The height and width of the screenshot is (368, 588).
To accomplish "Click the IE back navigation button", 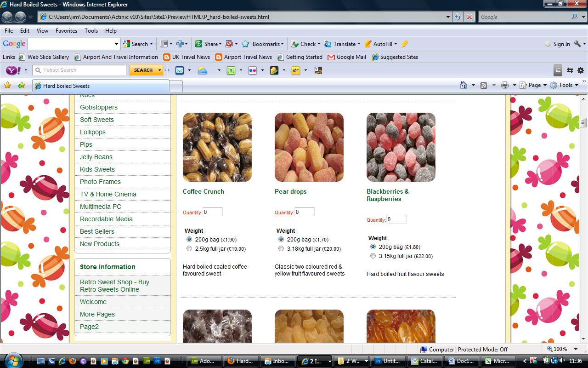I will coord(7,17).
